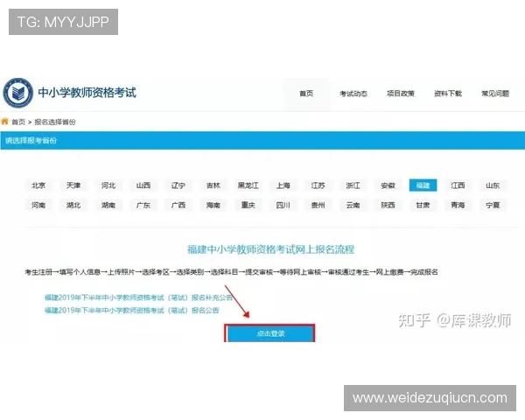This screenshot has width=525, height=420.
Task: Select province 北京
Action: [38, 185]
